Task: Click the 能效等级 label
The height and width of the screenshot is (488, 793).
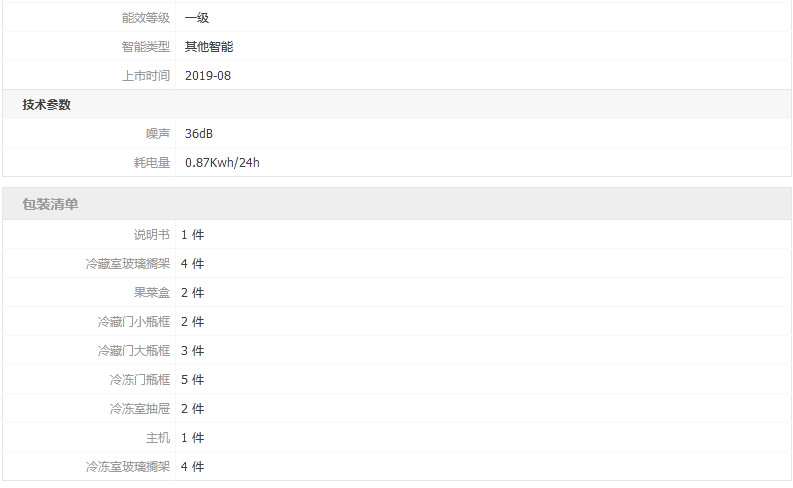Action: tap(146, 18)
